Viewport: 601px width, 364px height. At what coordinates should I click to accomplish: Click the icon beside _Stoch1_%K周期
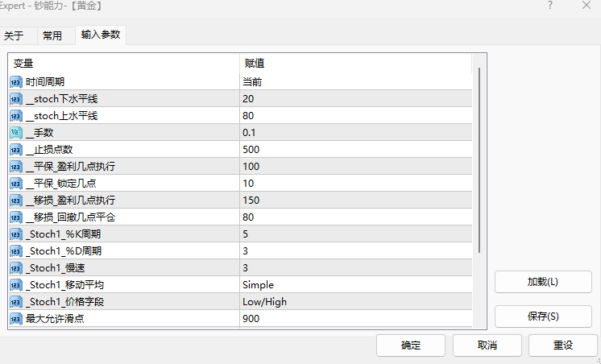[16, 234]
